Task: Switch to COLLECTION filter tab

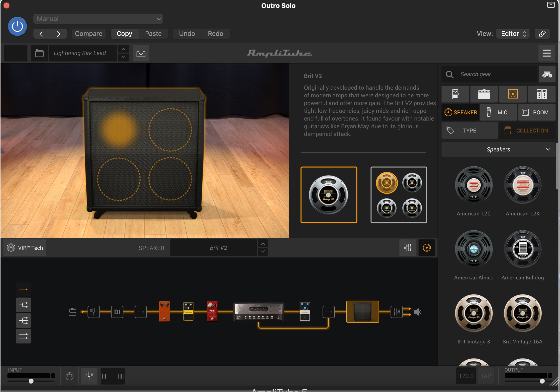Action: coord(527,131)
